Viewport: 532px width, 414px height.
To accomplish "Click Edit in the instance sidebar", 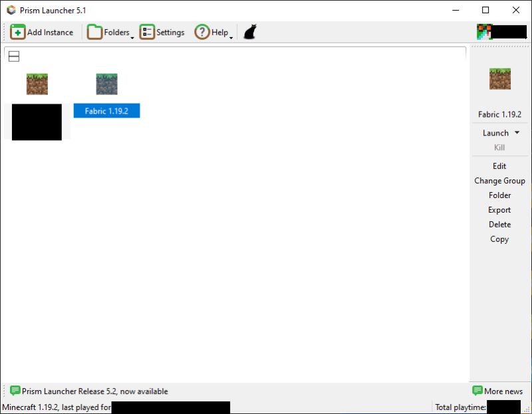I will coord(499,165).
